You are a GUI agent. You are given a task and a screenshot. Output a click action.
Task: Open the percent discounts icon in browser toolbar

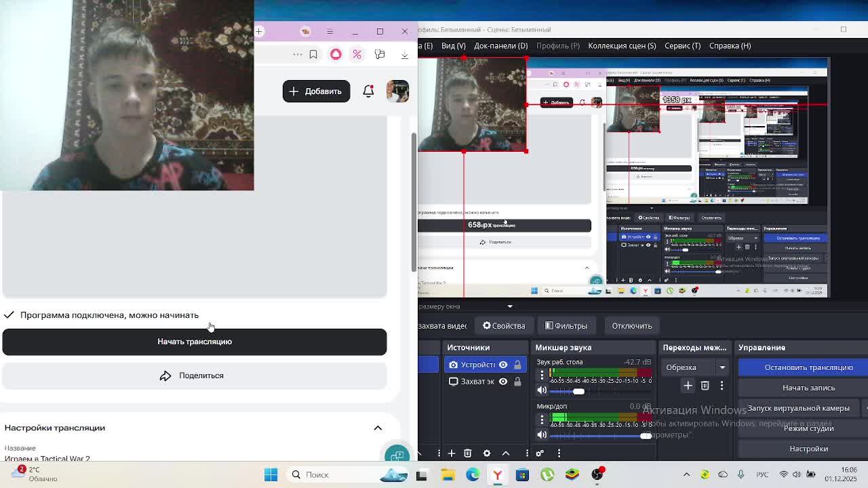(357, 54)
